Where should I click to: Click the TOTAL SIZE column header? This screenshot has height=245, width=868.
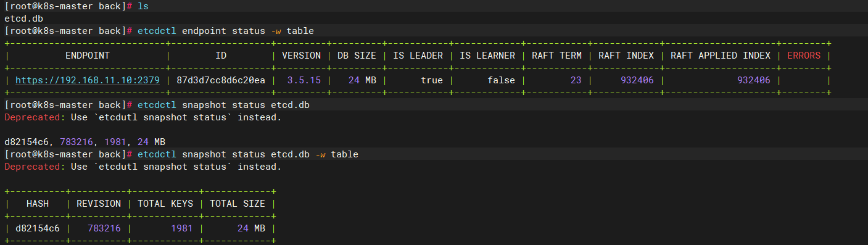point(238,204)
